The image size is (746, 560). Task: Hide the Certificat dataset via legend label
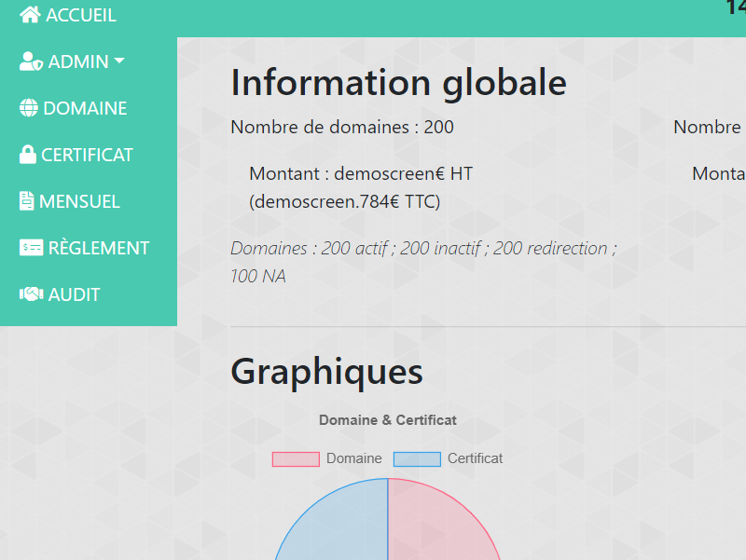[x=475, y=458]
